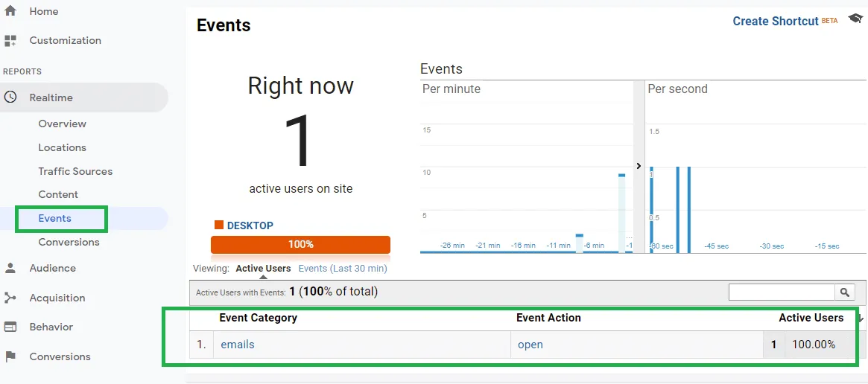The image size is (868, 384).
Task: Sort by Active Users column header
Action: pos(811,318)
